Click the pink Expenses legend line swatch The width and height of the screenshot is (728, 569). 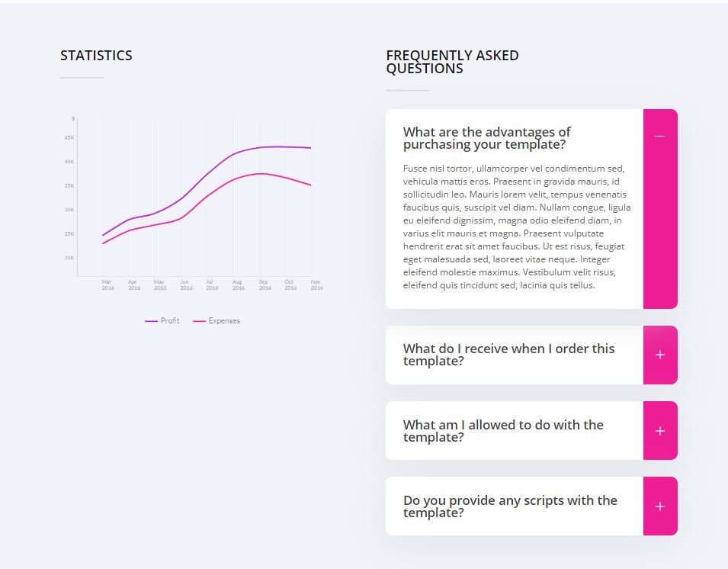tap(199, 321)
